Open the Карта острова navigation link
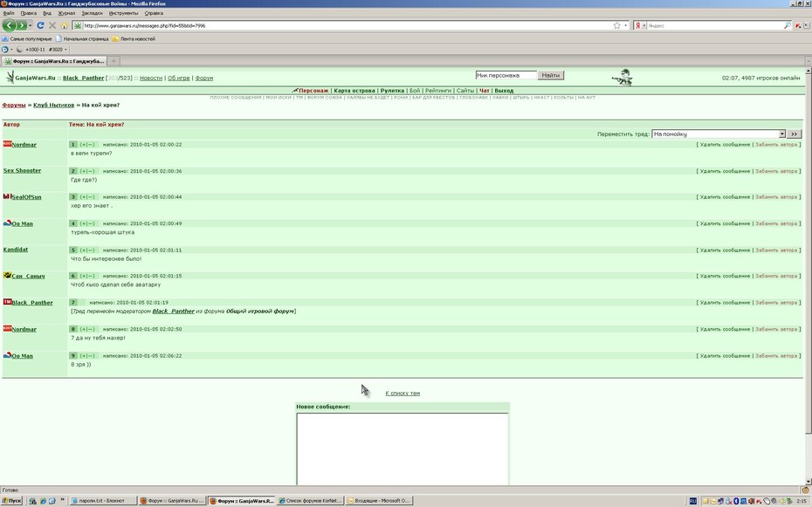Screen dimensions: 812x507 click(x=354, y=91)
